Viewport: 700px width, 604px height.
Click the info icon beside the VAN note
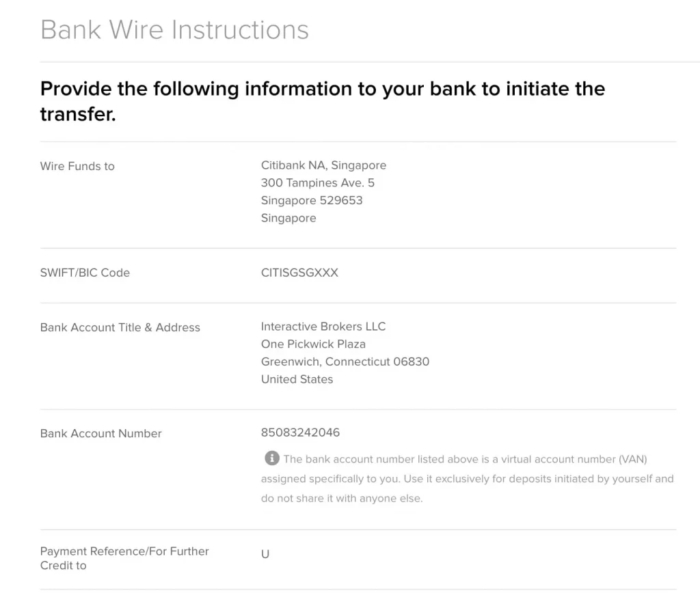(x=271, y=458)
